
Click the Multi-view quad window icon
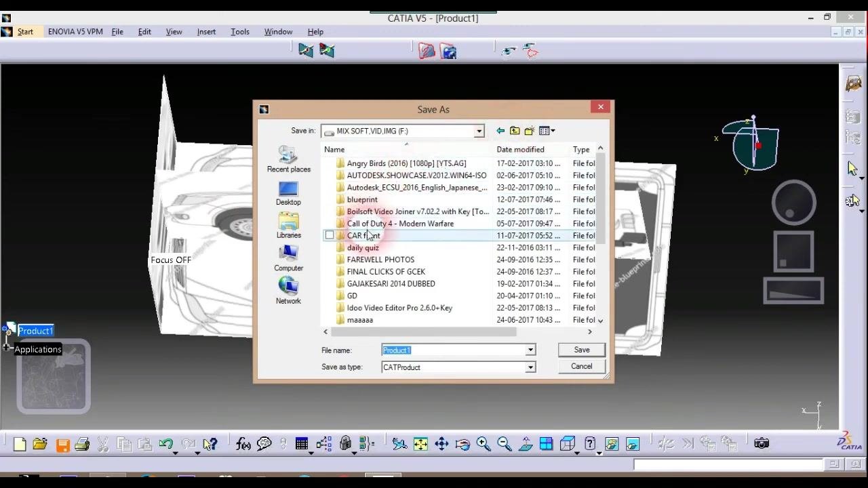547,444
